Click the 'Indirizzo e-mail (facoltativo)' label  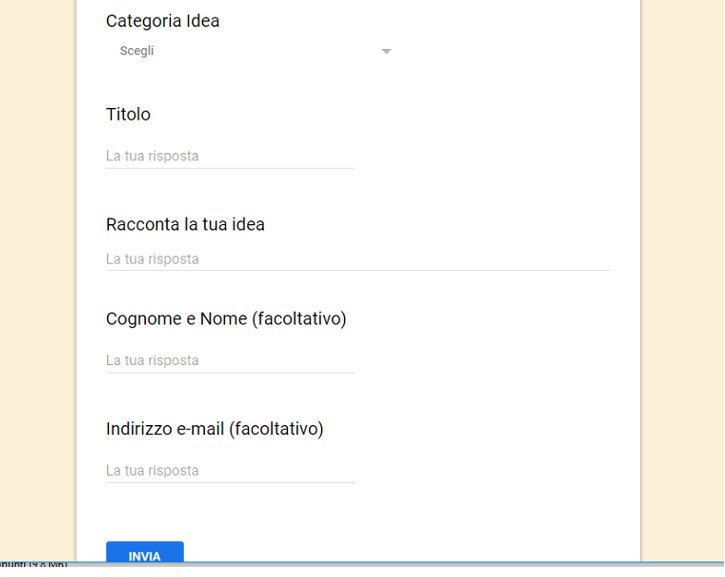(214, 429)
